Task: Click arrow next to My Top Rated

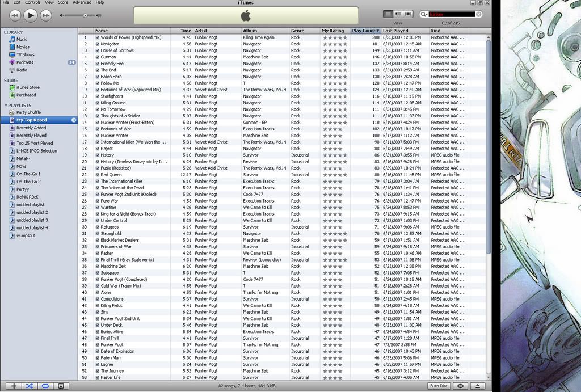Action: [x=74, y=120]
